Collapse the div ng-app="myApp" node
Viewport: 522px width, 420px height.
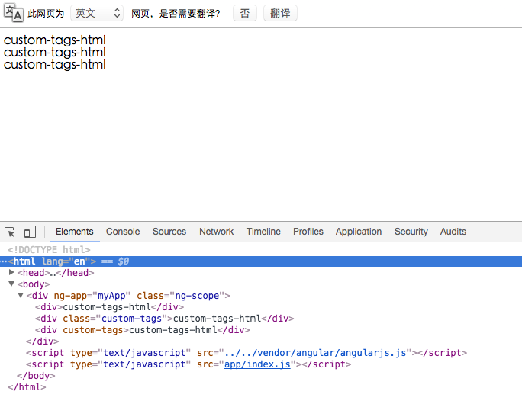point(21,295)
